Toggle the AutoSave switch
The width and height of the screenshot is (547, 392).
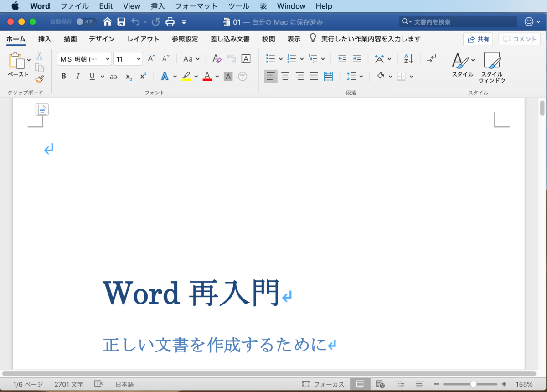86,21
